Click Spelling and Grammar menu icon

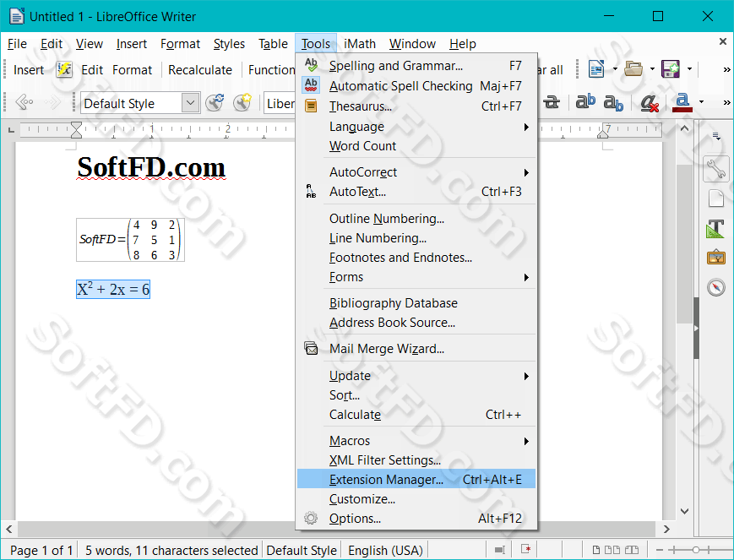pos(311,65)
